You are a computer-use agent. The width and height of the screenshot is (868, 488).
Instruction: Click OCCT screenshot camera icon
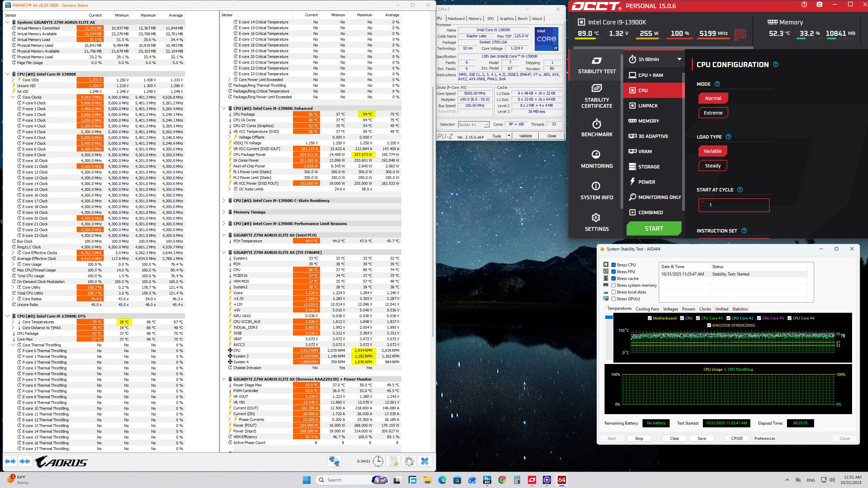pos(820,5)
